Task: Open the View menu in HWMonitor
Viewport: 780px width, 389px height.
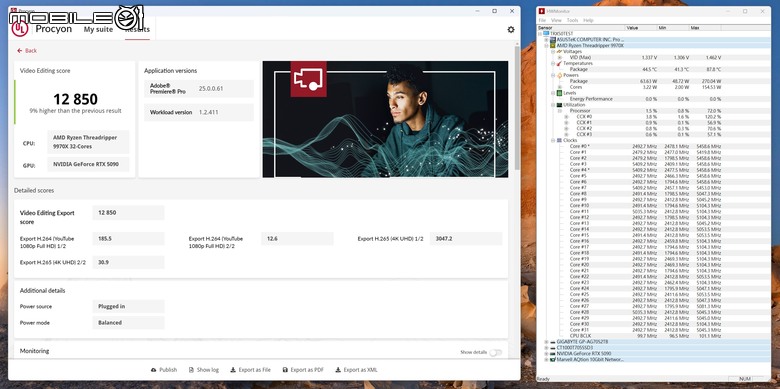Action: 556,20
